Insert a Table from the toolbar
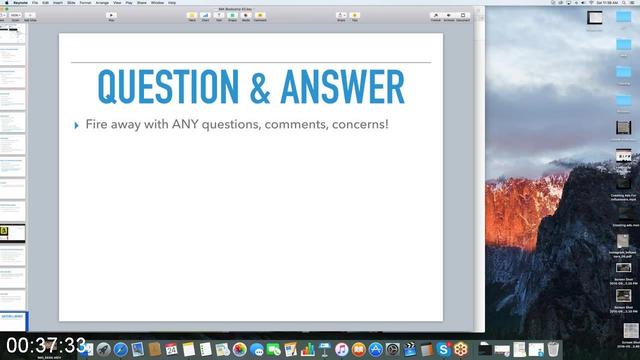Viewport: 640px width, 360px height. [x=192, y=16]
